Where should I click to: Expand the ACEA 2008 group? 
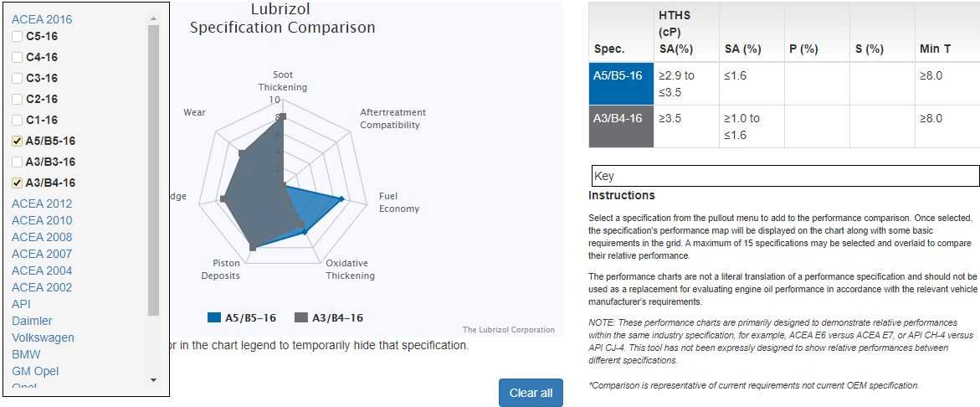pyautogui.click(x=42, y=237)
